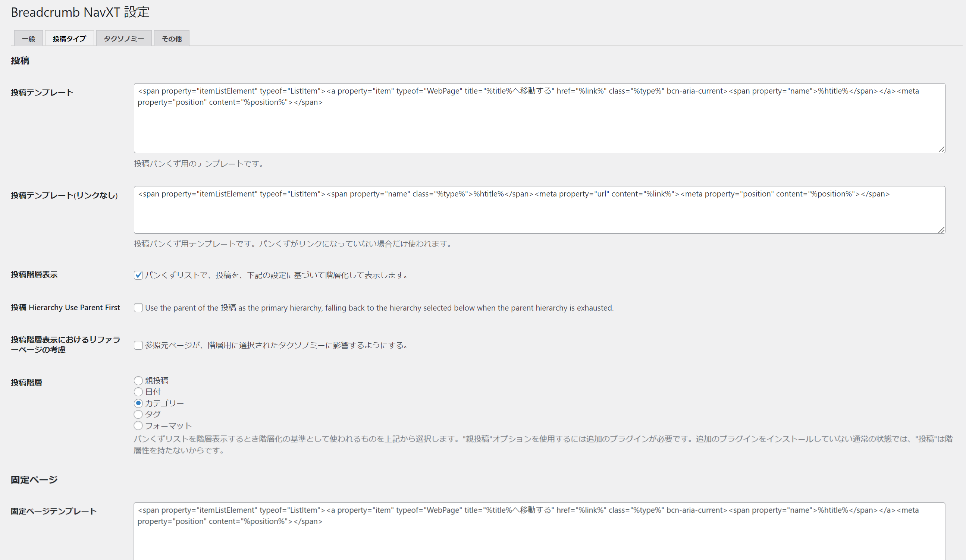The image size is (966, 560).
Task: Click the 固定ページ section heading
Action: pos(34,479)
